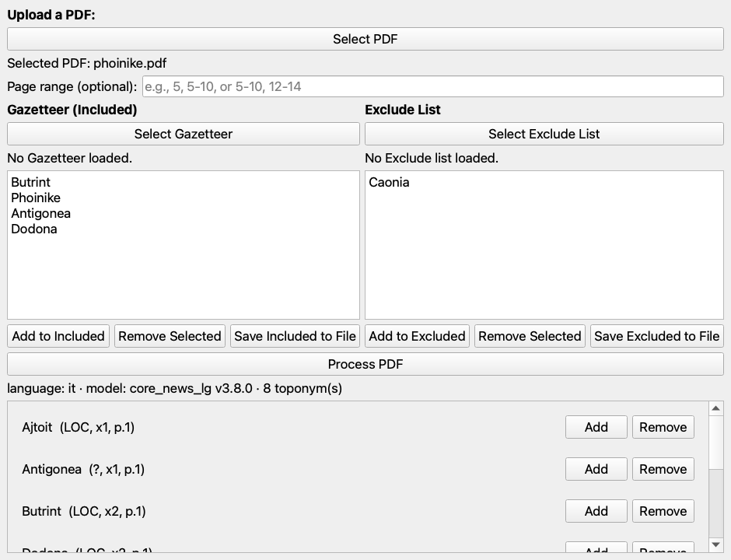Click the results scrollbar up arrow

716,408
